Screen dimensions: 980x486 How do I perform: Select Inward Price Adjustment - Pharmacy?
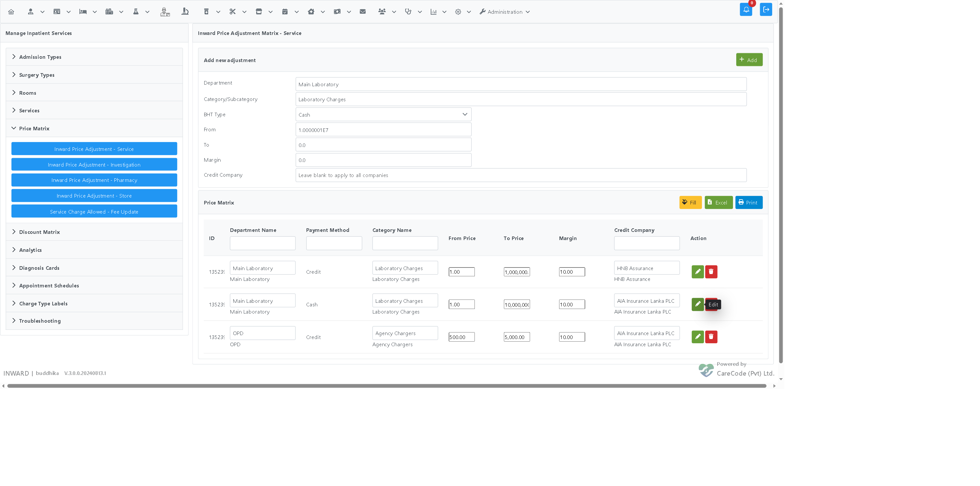(94, 180)
